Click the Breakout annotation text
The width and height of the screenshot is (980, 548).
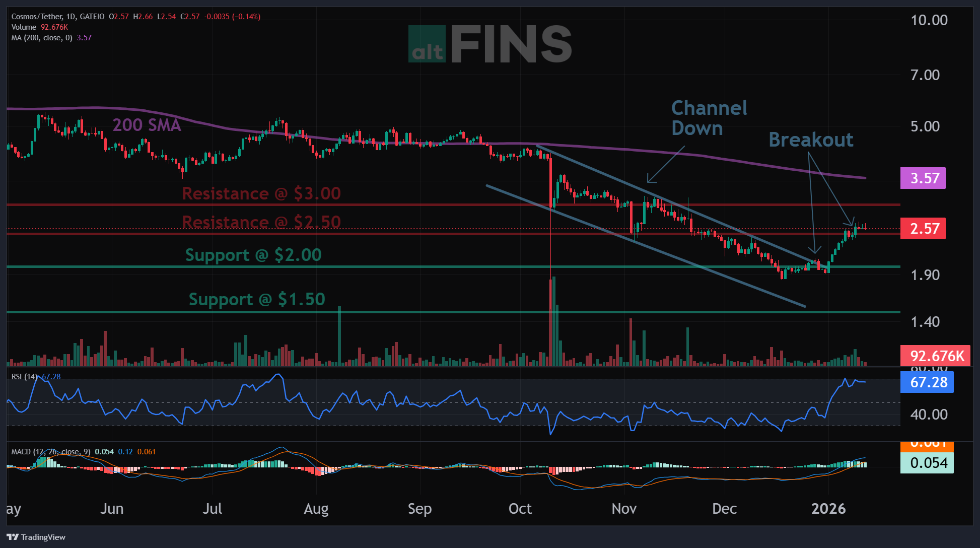tap(811, 140)
